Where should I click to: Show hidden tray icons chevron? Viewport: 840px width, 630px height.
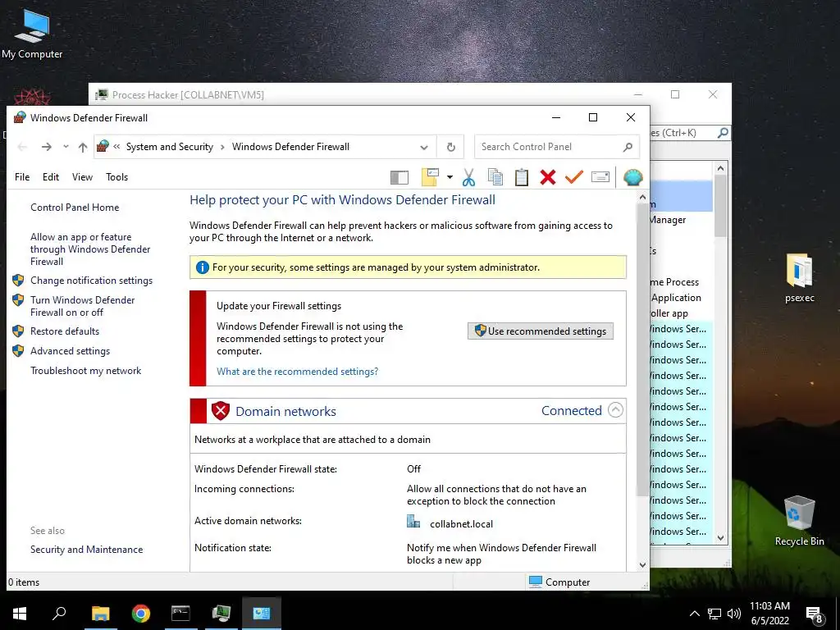tap(694, 614)
